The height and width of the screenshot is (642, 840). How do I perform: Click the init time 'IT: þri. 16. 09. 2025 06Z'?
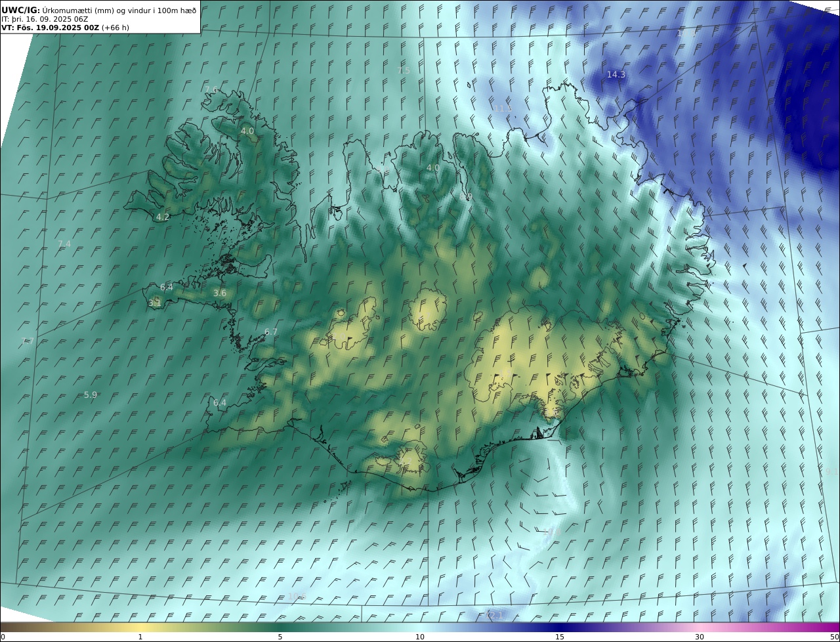[45, 19]
